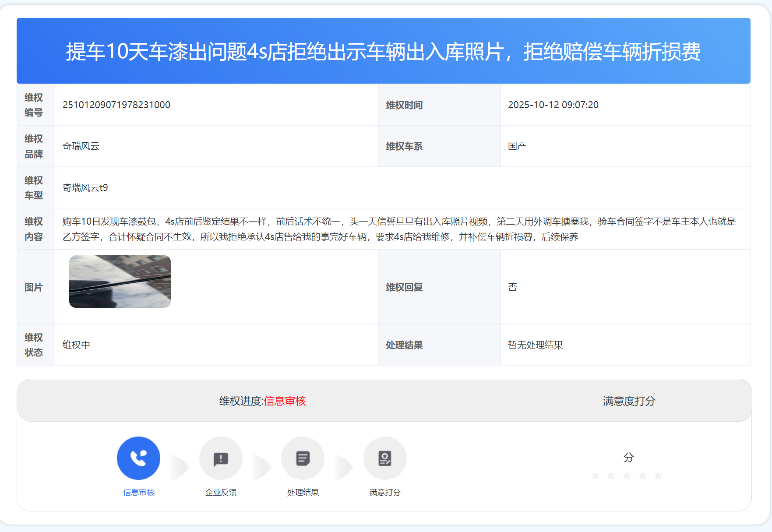Screen dimensions: 772x532
Task: Open the car paint photo thumbnail
Action: coord(120,282)
